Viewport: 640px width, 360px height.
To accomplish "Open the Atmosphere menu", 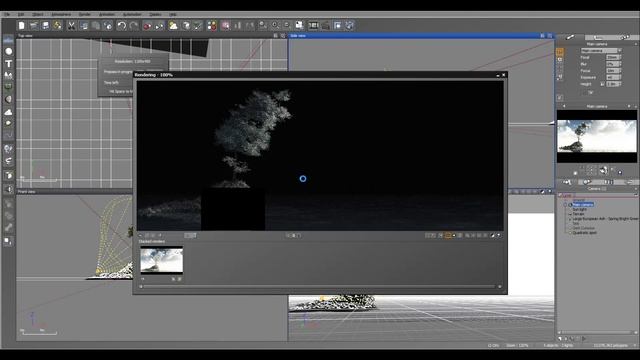I will click(x=61, y=14).
